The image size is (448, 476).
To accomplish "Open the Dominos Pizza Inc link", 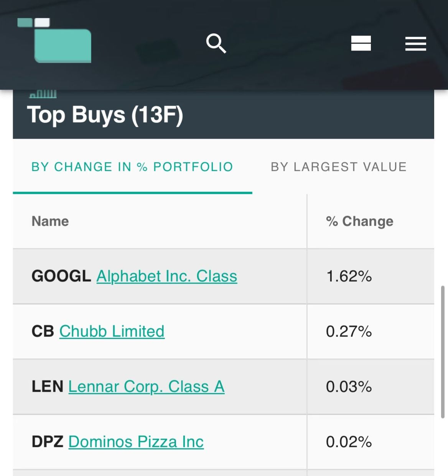I will click(136, 442).
